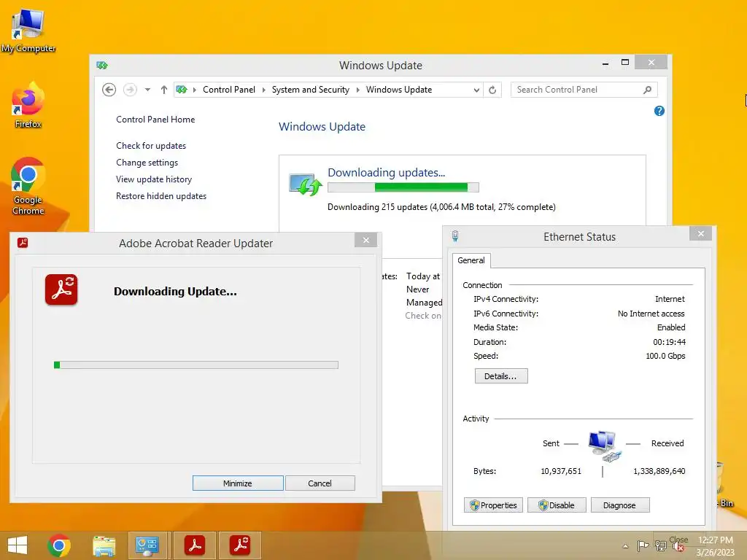Open address bar history dropdown
Image resolution: width=747 pixels, height=560 pixels.
(x=476, y=90)
